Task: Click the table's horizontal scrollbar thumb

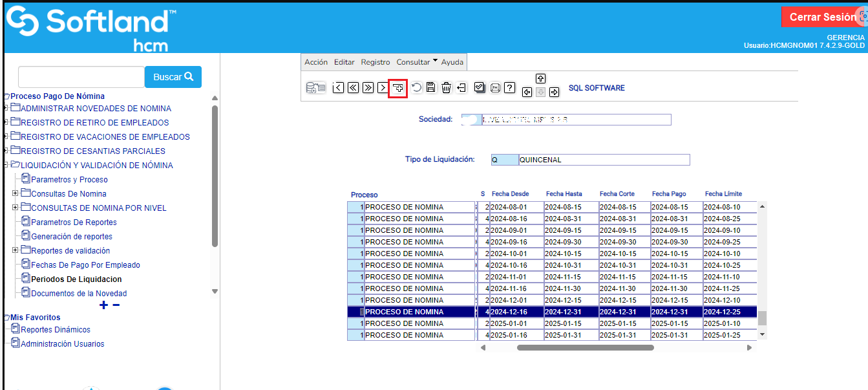Action: click(586, 347)
